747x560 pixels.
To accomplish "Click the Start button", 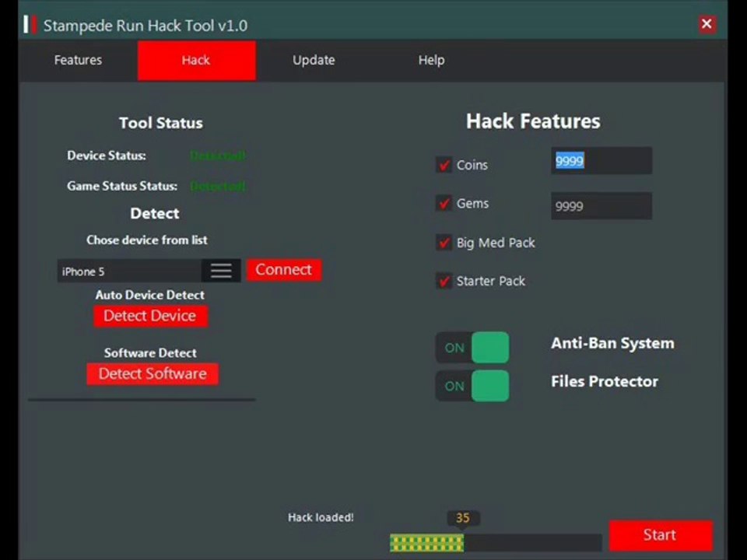I will (x=661, y=535).
